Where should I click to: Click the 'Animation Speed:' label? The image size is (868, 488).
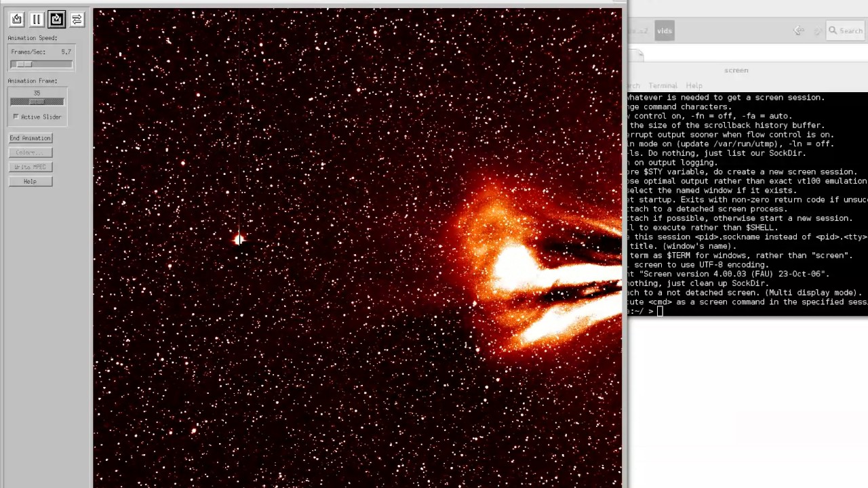coord(33,38)
